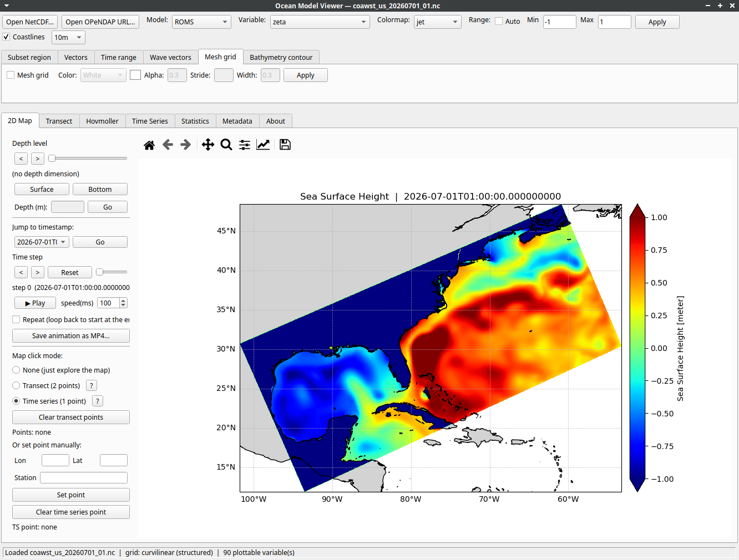This screenshot has width=739, height=560.
Task: Toggle the Coastlines checkbox
Action: coord(6,37)
